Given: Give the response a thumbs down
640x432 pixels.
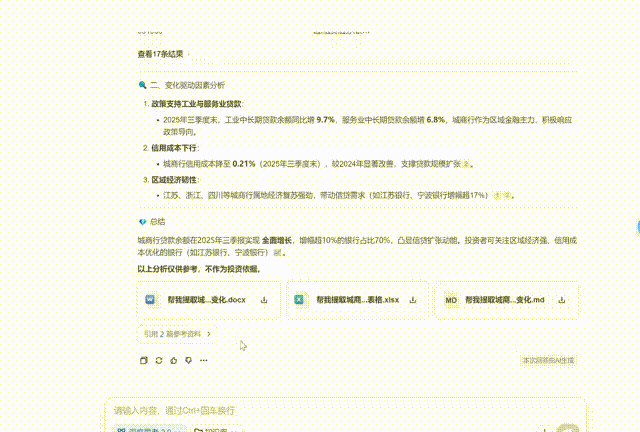Looking at the screenshot, I should [189, 360].
